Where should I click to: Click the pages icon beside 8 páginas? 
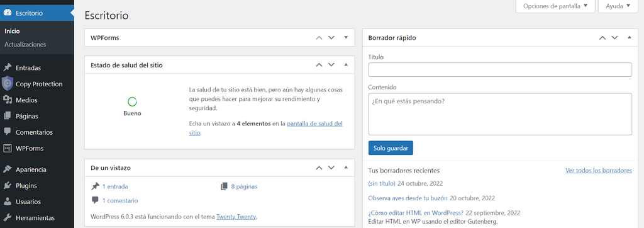point(224,186)
